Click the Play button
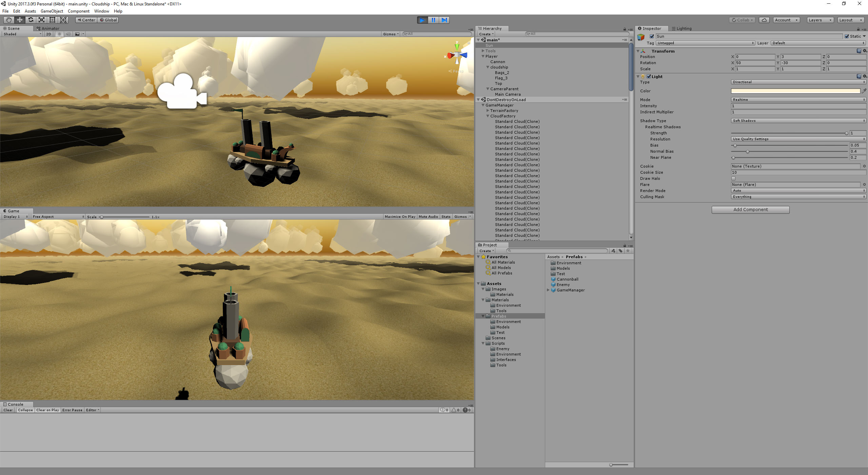The image size is (868, 475). coord(422,20)
